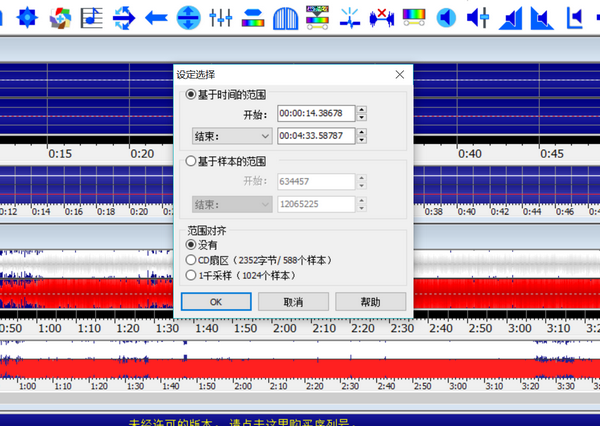Click the red X waveform icon
Viewport: 600px width, 426px height.
tap(381, 16)
